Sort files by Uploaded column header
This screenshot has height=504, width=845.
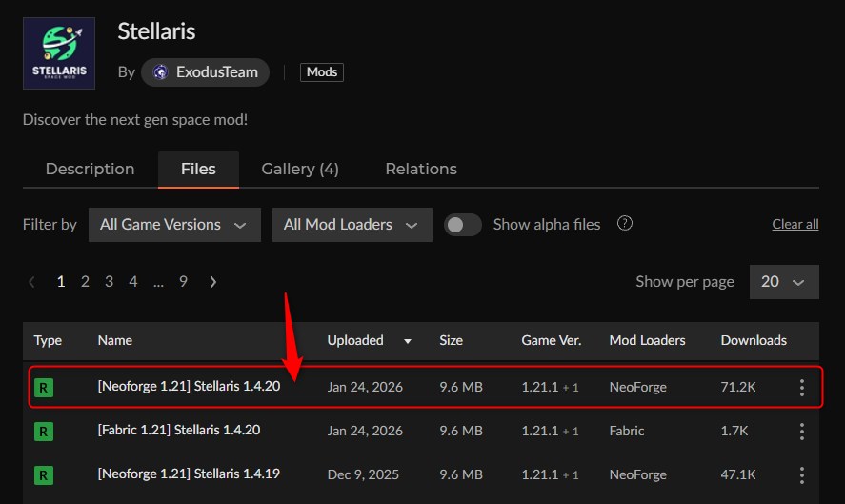coord(355,341)
